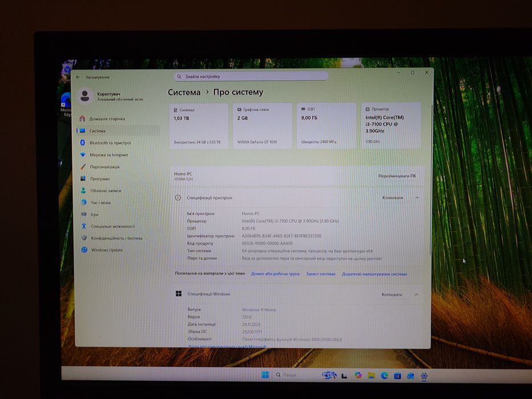Open the ОЗП 8,00 ГБ card
Screen dimensions: 532x399
click(x=326, y=125)
